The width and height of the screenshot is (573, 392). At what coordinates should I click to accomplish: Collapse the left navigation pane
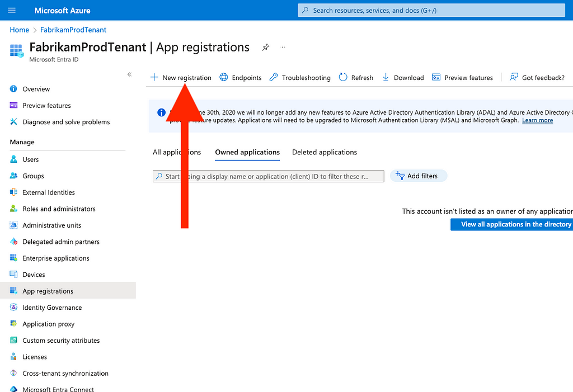point(129,74)
